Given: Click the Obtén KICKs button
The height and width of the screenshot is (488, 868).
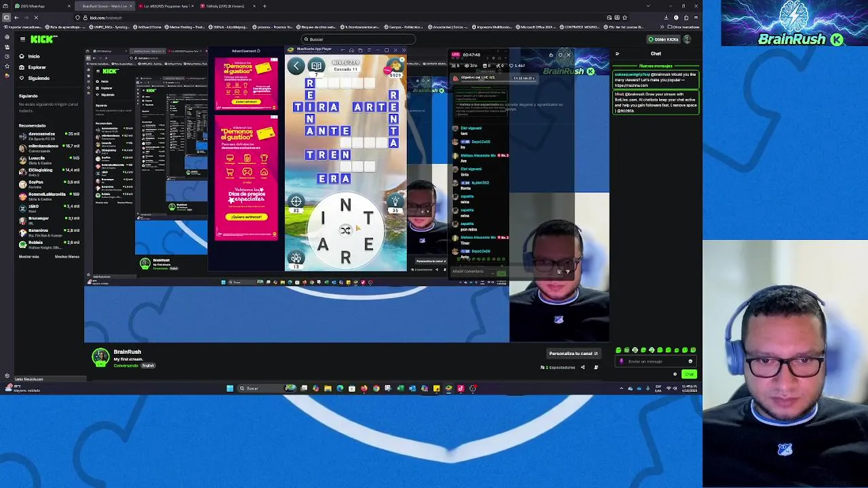Looking at the screenshot, I should (x=663, y=39).
